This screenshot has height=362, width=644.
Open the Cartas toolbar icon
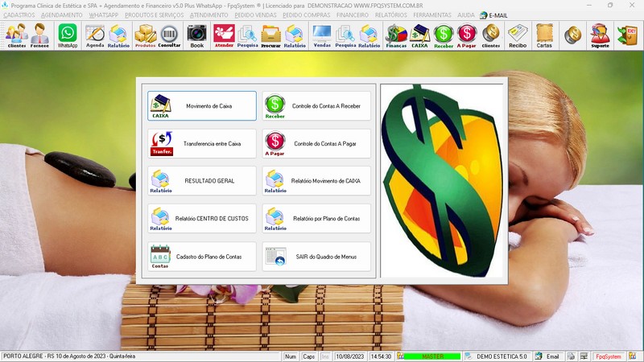tap(544, 35)
